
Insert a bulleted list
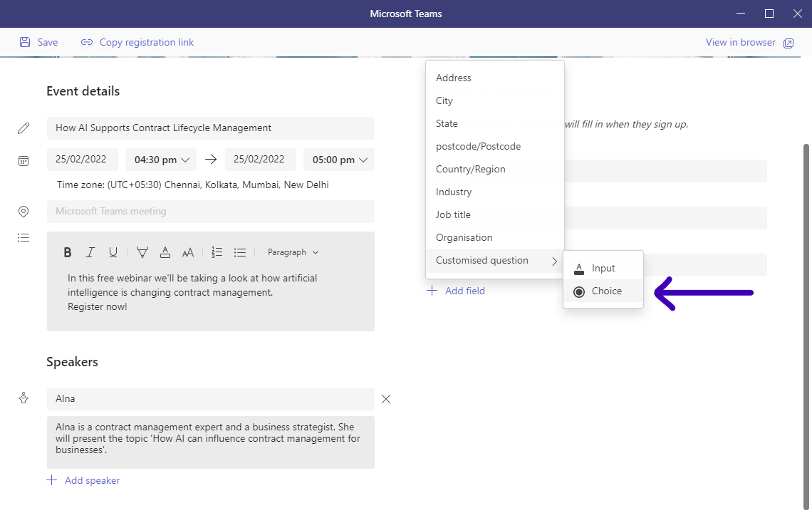(240, 252)
